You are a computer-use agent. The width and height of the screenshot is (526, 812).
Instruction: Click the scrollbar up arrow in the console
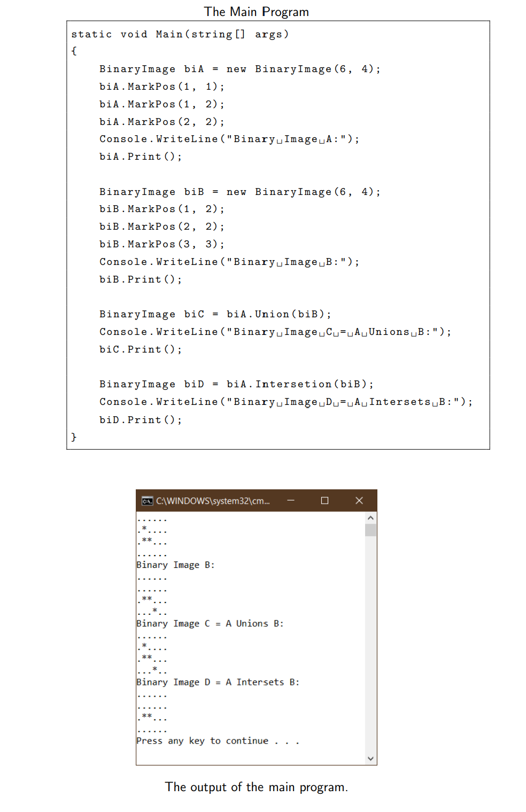tap(371, 517)
